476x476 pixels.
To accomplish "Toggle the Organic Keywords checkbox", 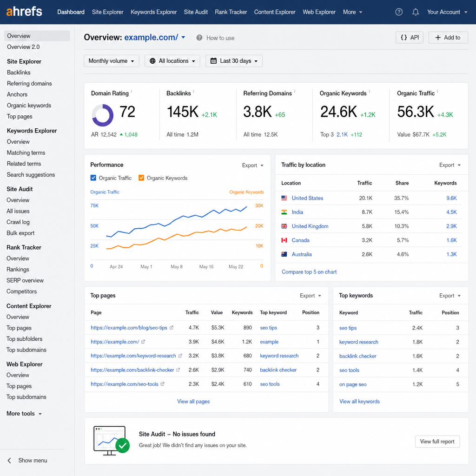I will pos(141,178).
